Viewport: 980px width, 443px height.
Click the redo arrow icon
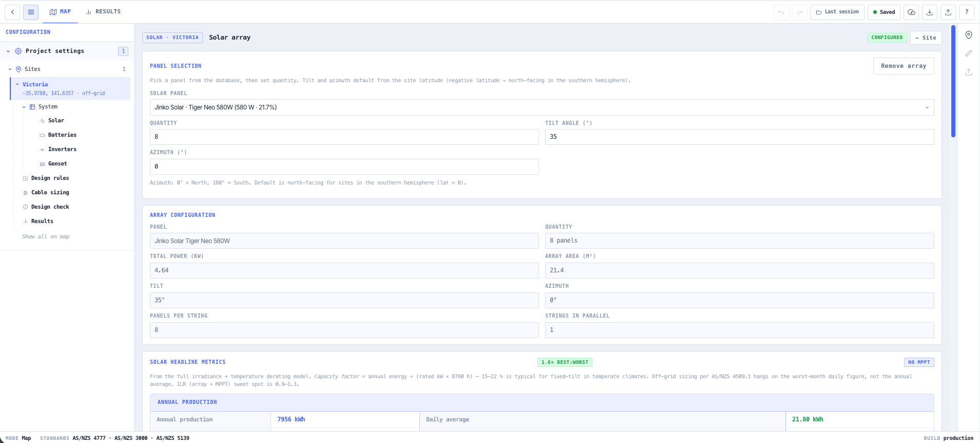(800, 12)
